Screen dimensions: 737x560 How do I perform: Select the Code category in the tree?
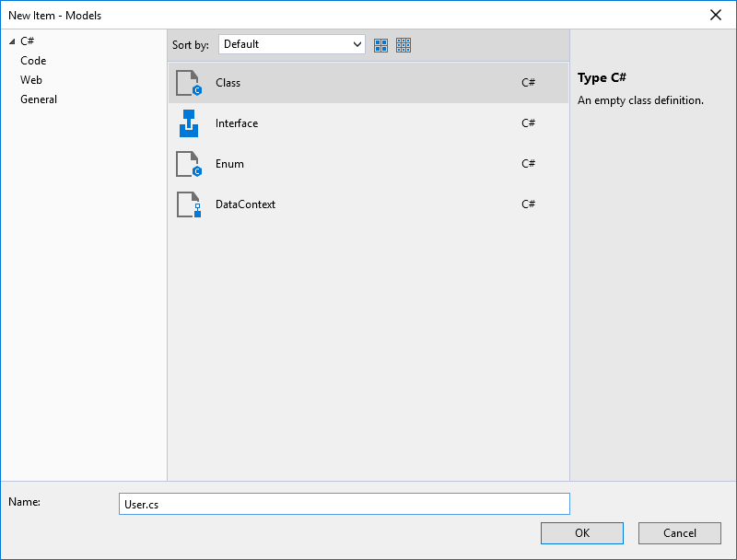pyautogui.click(x=33, y=61)
